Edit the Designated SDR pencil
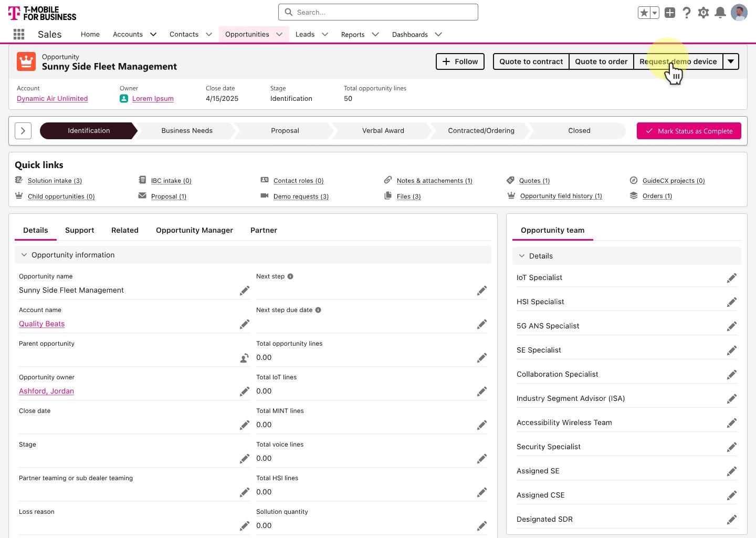 point(732,520)
